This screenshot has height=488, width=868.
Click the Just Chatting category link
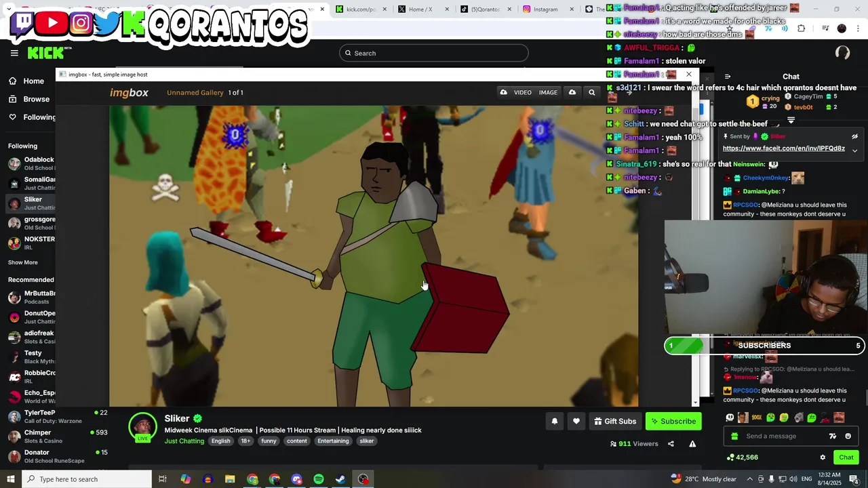(184, 441)
